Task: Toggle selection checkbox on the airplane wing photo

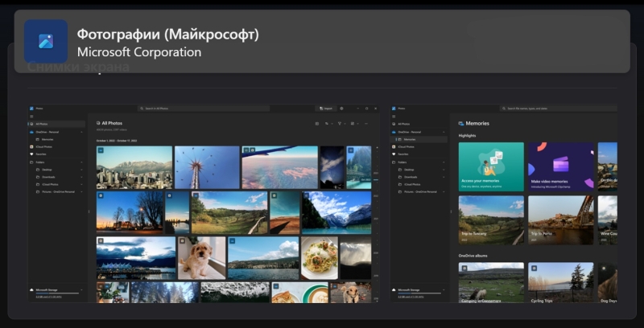Action: pos(246,150)
